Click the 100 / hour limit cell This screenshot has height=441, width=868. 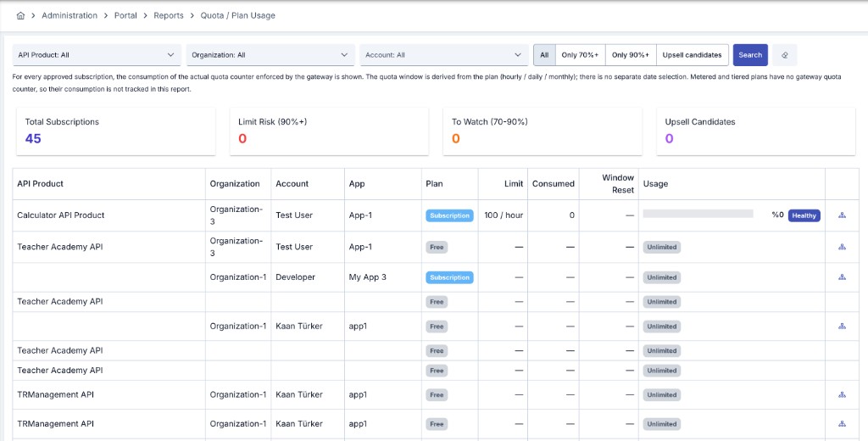click(x=502, y=215)
